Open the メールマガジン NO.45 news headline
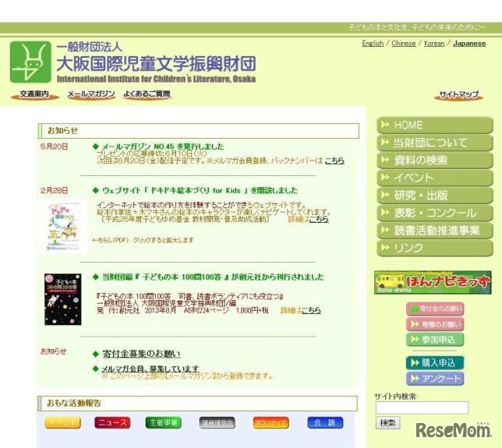The image size is (502, 448). pyautogui.click(x=163, y=146)
